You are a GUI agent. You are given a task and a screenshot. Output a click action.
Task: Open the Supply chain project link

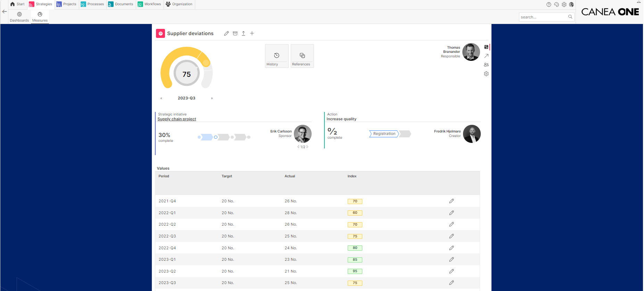(177, 119)
